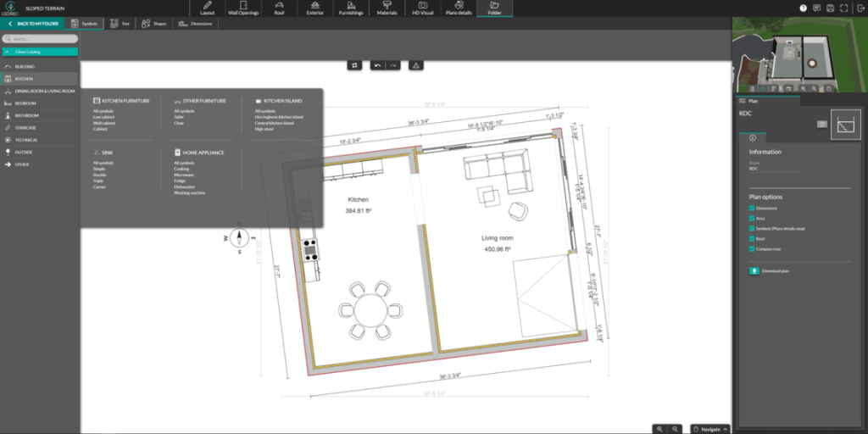Open the Layout step
The image size is (868, 434).
208,8
